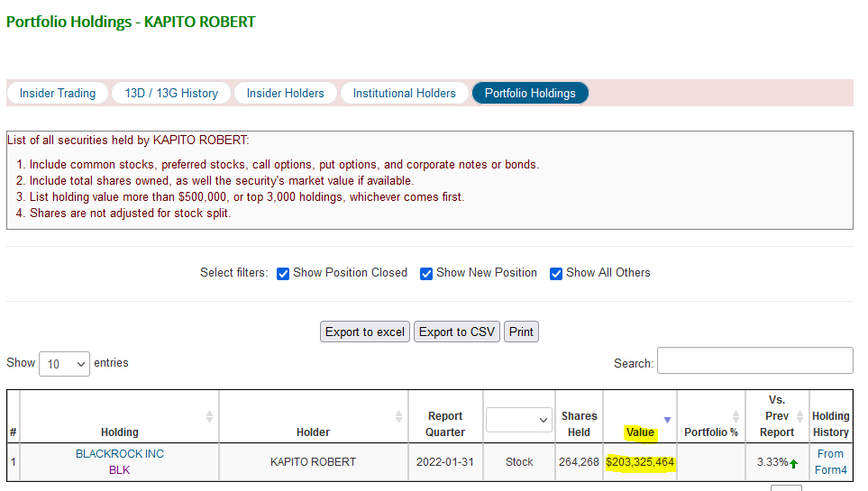
Task: Click the green up arrow next to 3.33%
Action: coord(794,463)
